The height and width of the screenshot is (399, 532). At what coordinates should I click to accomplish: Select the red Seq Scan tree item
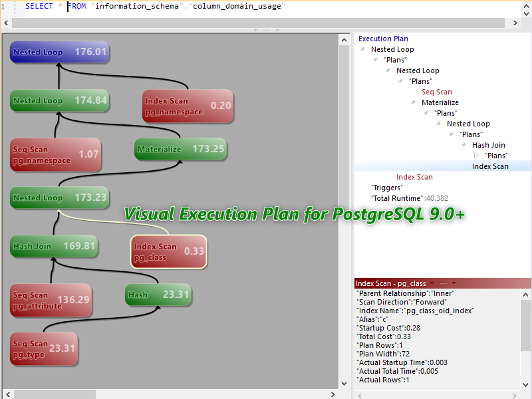click(437, 92)
